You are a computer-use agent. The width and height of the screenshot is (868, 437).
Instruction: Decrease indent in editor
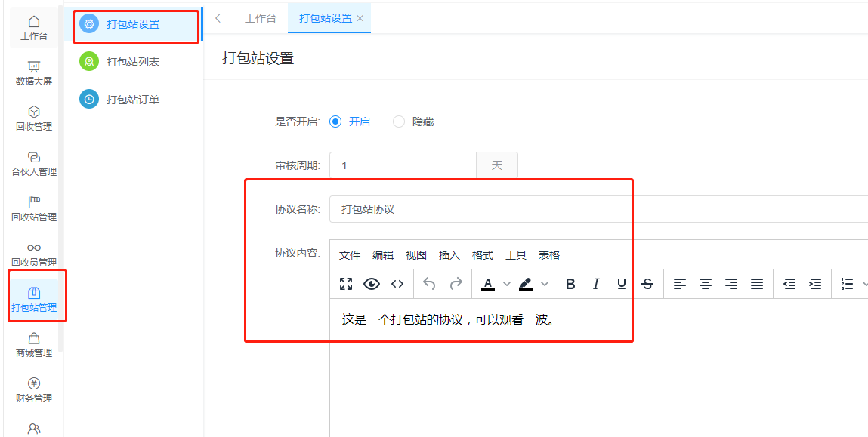(789, 284)
